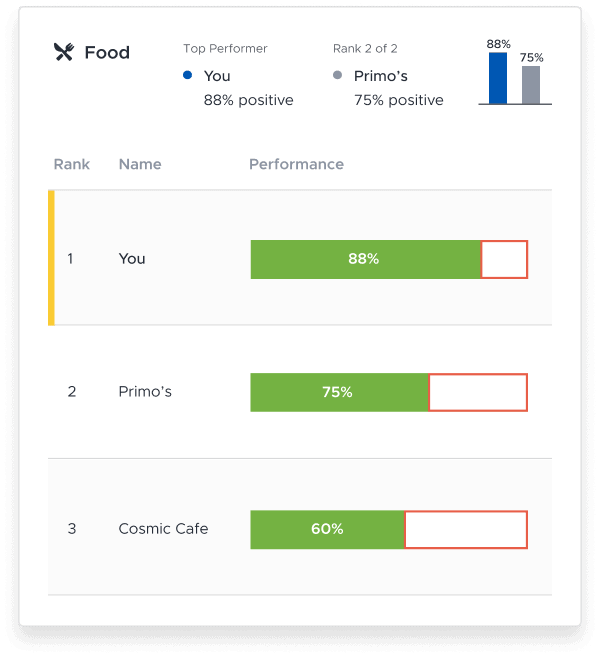This screenshot has width=601, height=658.
Task: Click the blue dot beside You
Action: [188, 75]
